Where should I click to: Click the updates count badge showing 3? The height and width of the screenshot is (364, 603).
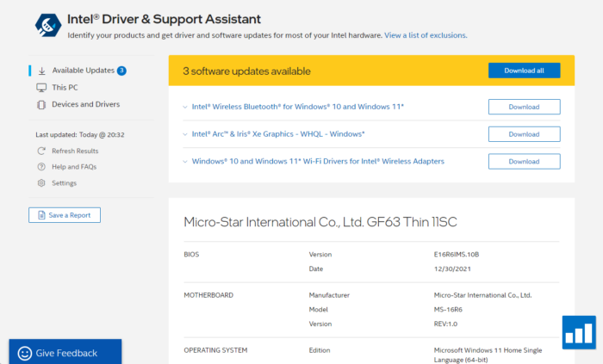(x=121, y=71)
